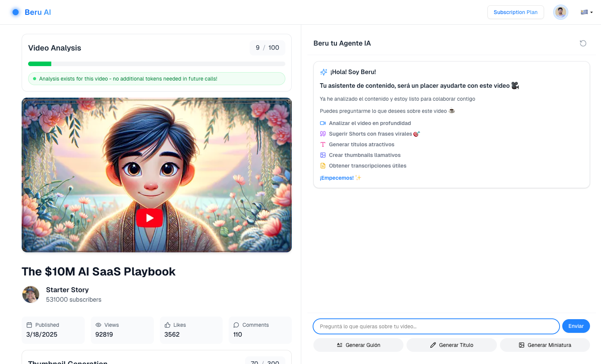The width and height of the screenshot is (601, 364).
Task: Click the eye icon in Views card
Action: coord(98,325)
